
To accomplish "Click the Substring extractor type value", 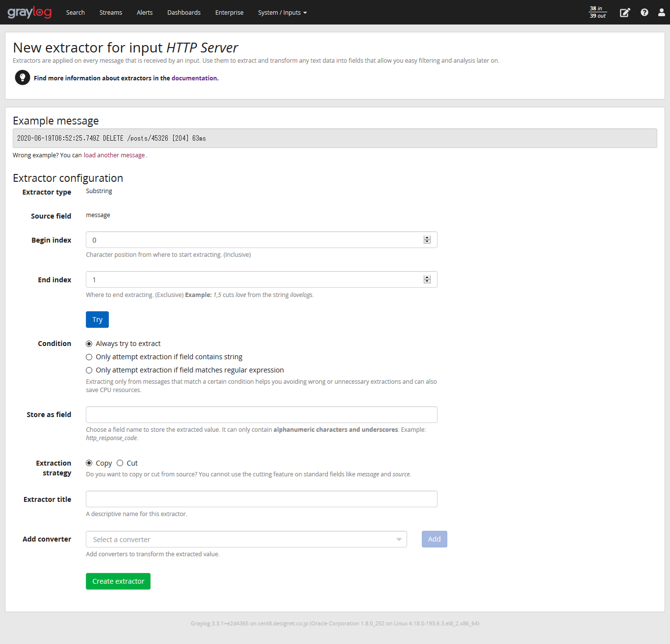I will click(x=99, y=191).
